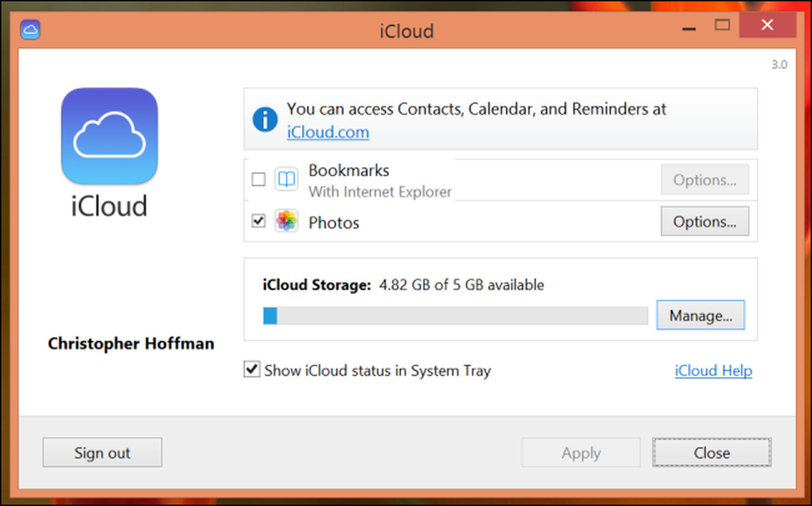Click the Christopher Hoffman account name
Image resolution: width=812 pixels, height=506 pixels.
click(131, 344)
